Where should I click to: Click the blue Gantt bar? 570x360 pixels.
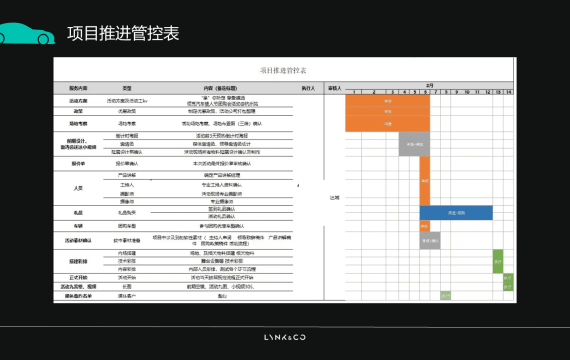(456, 213)
